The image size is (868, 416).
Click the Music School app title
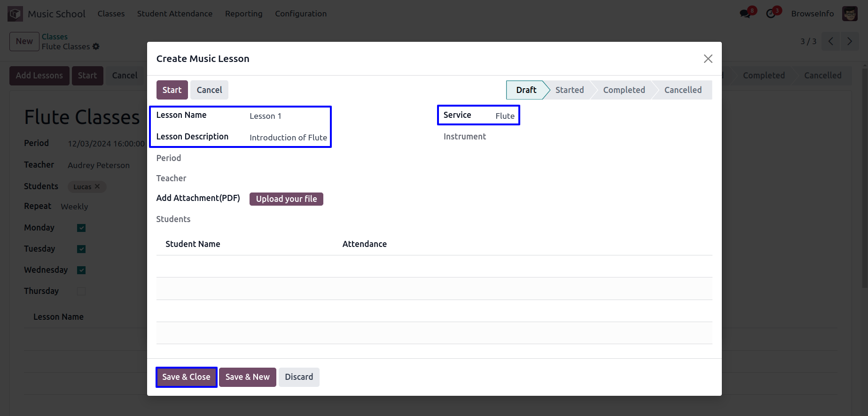point(56,14)
